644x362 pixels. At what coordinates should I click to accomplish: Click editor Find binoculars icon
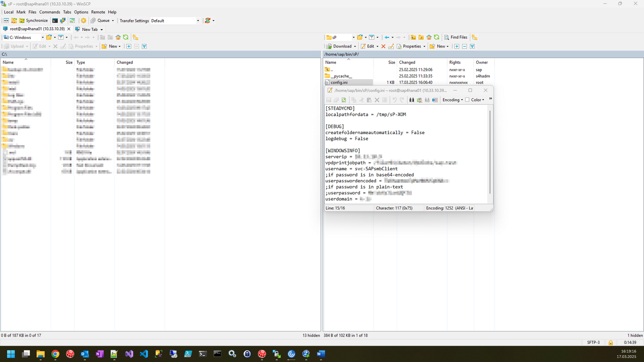pyautogui.click(x=411, y=100)
